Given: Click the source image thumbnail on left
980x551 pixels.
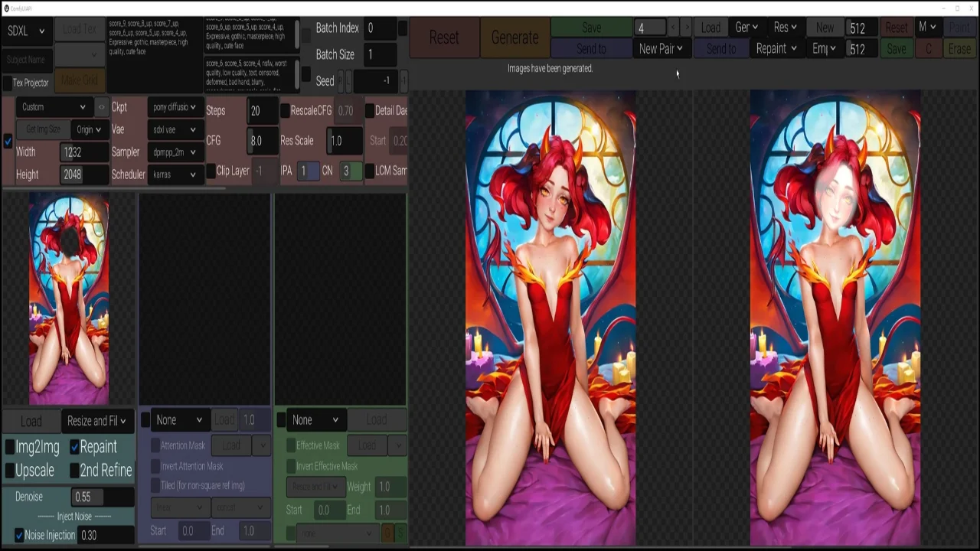Looking at the screenshot, I should [x=69, y=298].
